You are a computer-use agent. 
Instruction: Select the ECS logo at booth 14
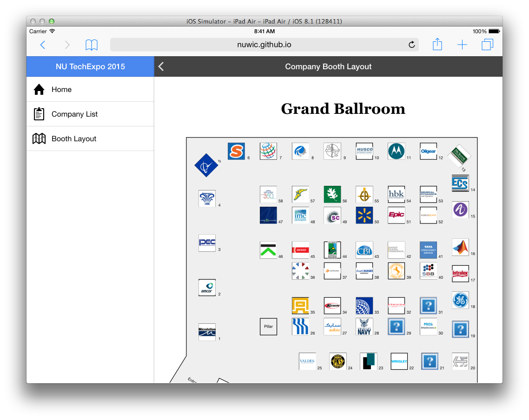click(460, 183)
